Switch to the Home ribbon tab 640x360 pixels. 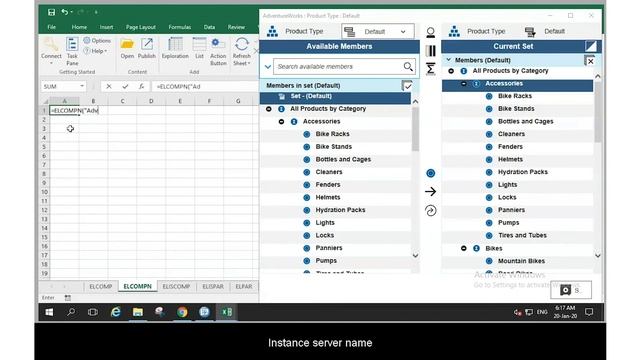pyautogui.click(x=79, y=27)
